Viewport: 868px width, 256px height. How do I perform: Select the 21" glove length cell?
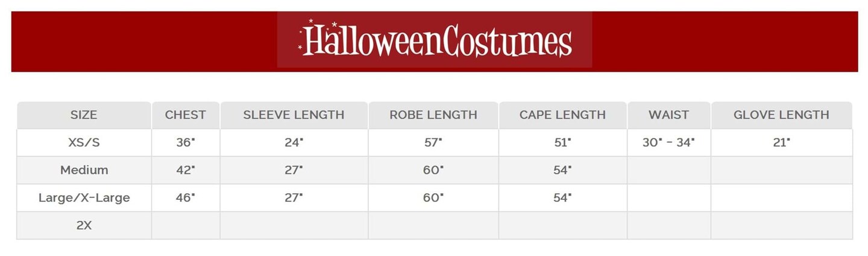coord(781,143)
